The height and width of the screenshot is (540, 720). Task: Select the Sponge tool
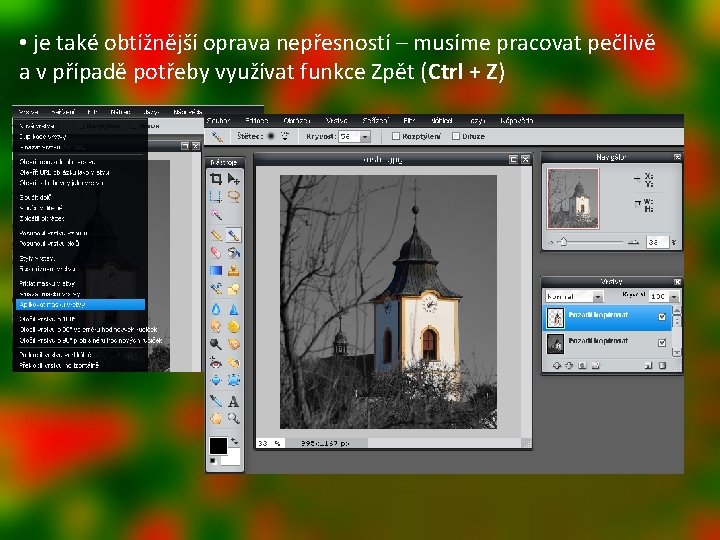point(234,326)
